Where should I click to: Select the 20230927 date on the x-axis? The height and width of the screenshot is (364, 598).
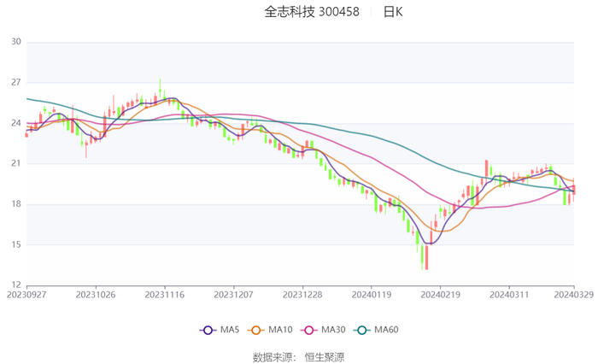[27, 294]
